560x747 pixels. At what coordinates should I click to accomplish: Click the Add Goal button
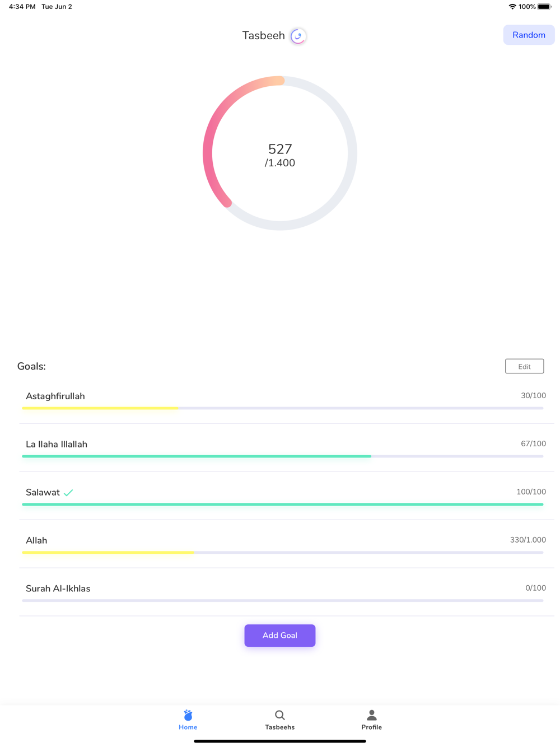[x=280, y=636]
